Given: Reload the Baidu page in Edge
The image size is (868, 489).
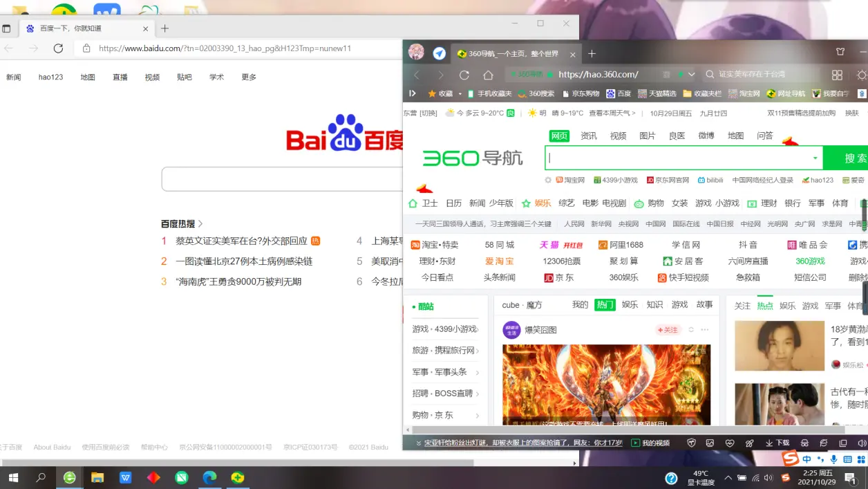Looking at the screenshot, I should (58, 48).
